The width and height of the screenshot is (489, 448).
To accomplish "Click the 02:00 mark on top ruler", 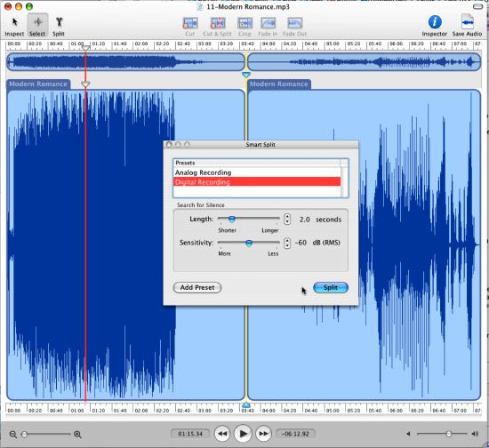I will (x=141, y=44).
